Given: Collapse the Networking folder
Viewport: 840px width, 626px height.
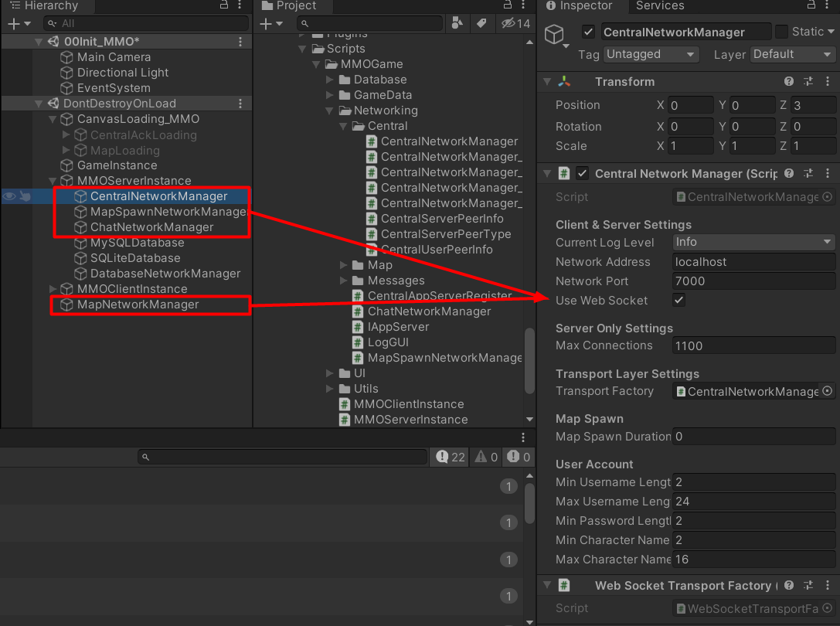Looking at the screenshot, I should [329, 111].
